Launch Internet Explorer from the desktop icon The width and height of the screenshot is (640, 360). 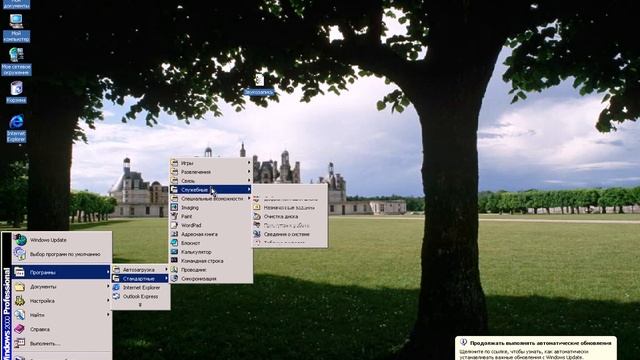(x=16, y=129)
